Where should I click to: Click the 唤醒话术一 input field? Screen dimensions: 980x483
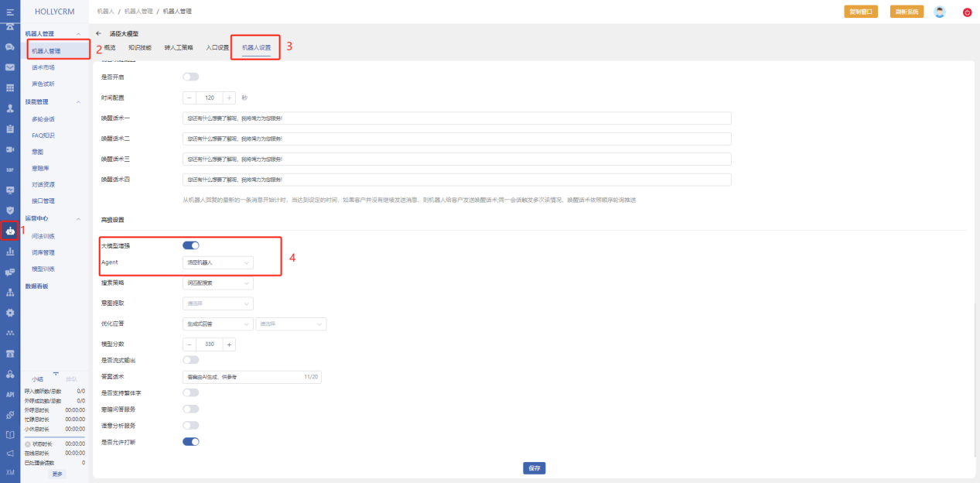[457, 118]
